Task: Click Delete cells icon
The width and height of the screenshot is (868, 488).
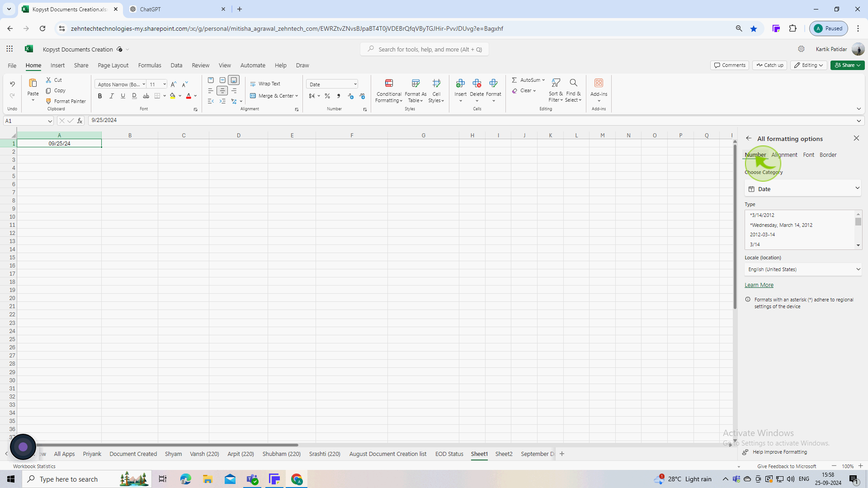Action: (477, 83)
